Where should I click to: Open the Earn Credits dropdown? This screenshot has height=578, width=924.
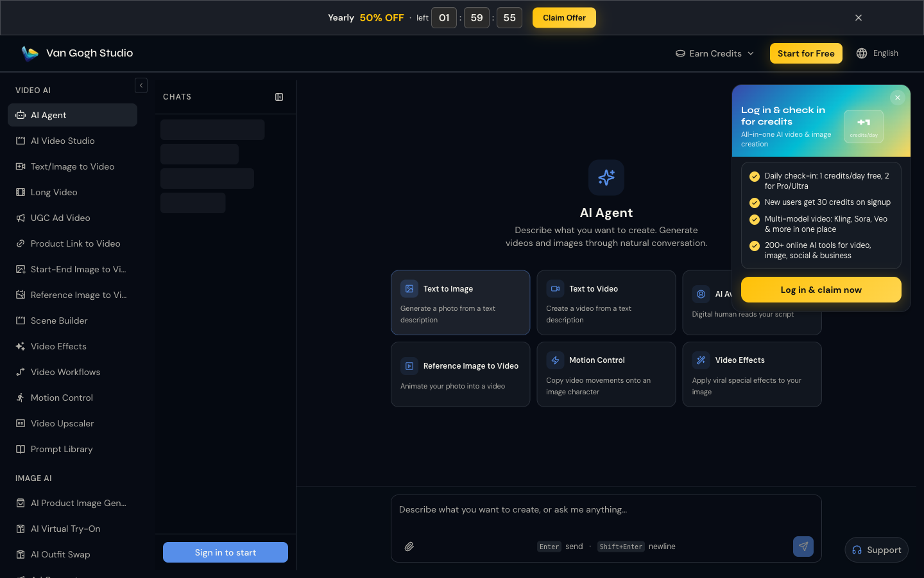coord(715,53)
